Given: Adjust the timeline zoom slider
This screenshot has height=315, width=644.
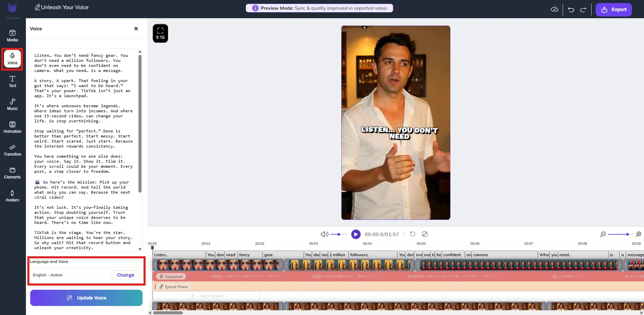Looking at the screenshot, I should click(620, 234).
